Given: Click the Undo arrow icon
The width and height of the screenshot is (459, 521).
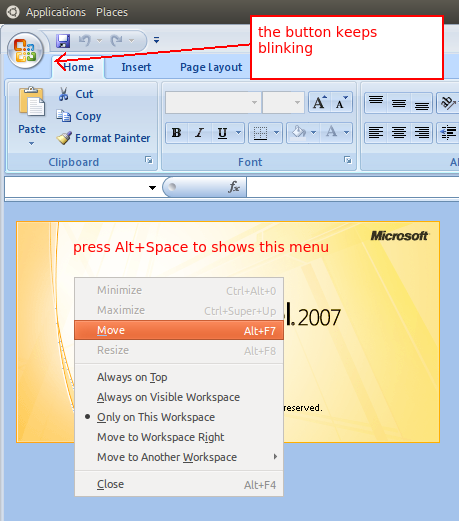Looking at the screenshot, I should click(85, 41).
